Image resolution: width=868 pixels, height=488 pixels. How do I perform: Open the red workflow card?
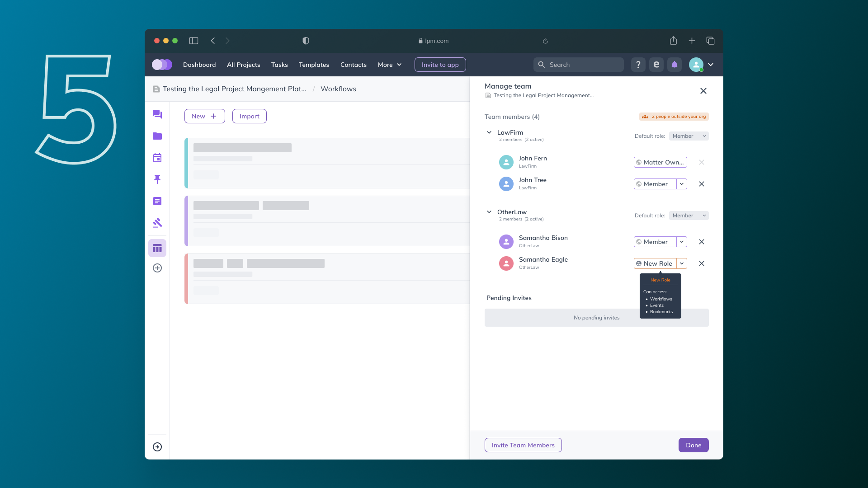pos(327,279)
